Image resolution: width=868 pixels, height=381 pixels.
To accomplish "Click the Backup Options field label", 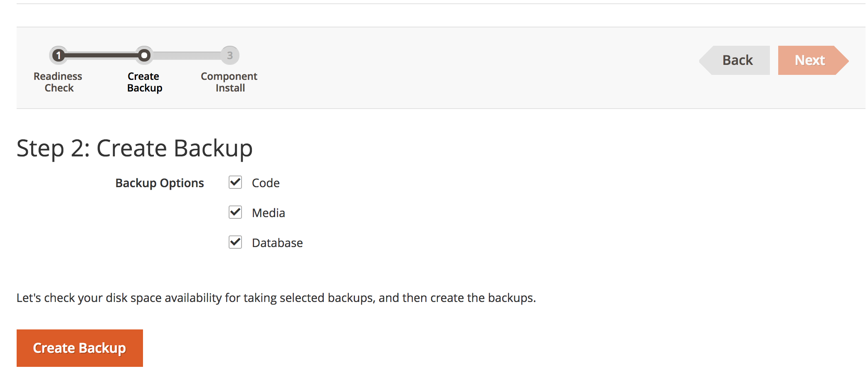I will tap(160, 183).
